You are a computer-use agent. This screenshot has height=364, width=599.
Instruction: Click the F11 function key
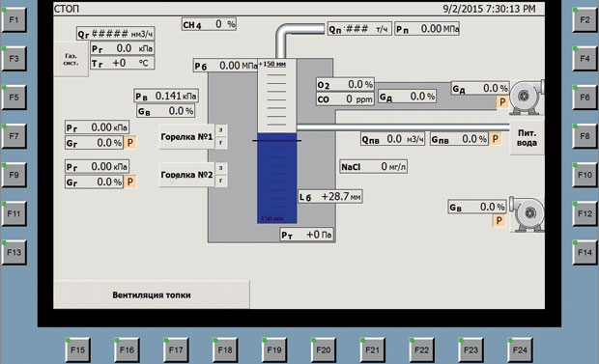click(14, 213)
